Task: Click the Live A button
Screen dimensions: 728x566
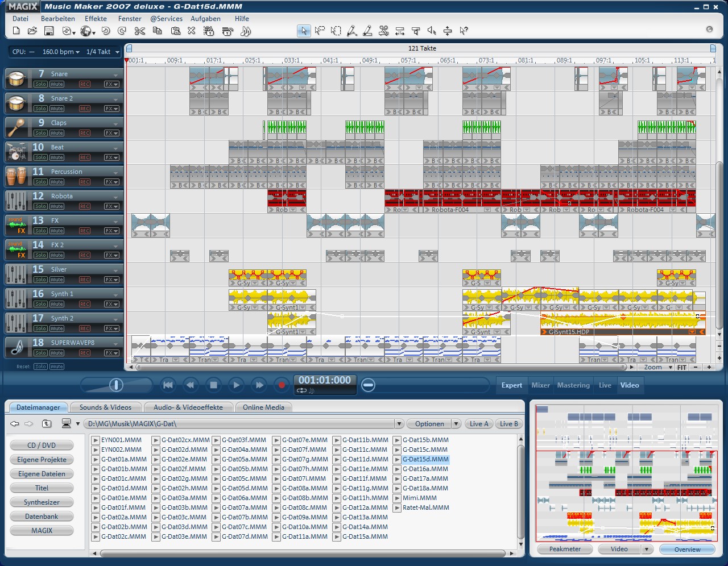Action: point(479,424)
